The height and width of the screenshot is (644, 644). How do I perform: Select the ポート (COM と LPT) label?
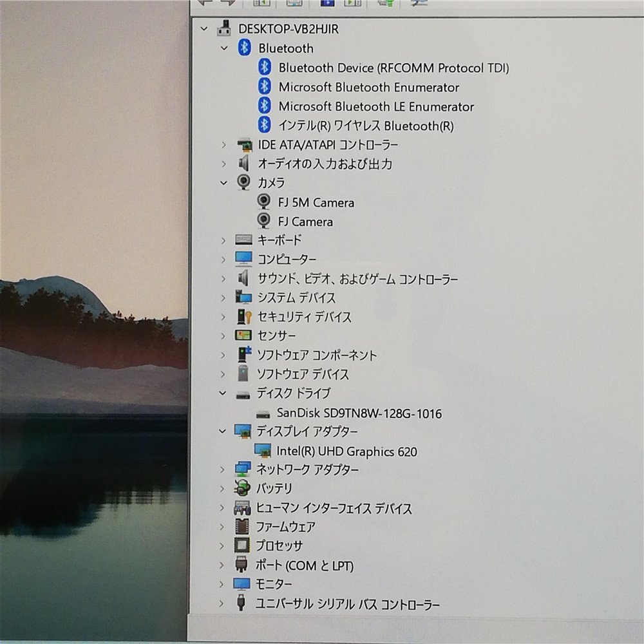pos(305,565)
